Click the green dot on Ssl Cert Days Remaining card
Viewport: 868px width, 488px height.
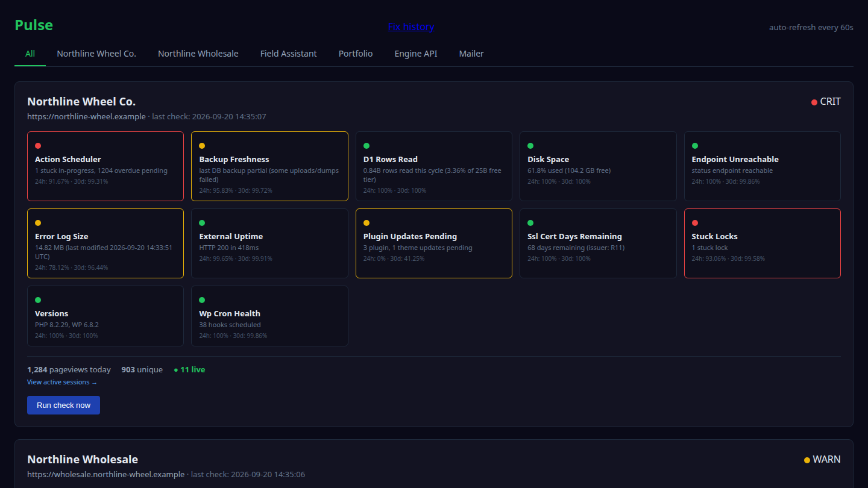coord(530,223)
